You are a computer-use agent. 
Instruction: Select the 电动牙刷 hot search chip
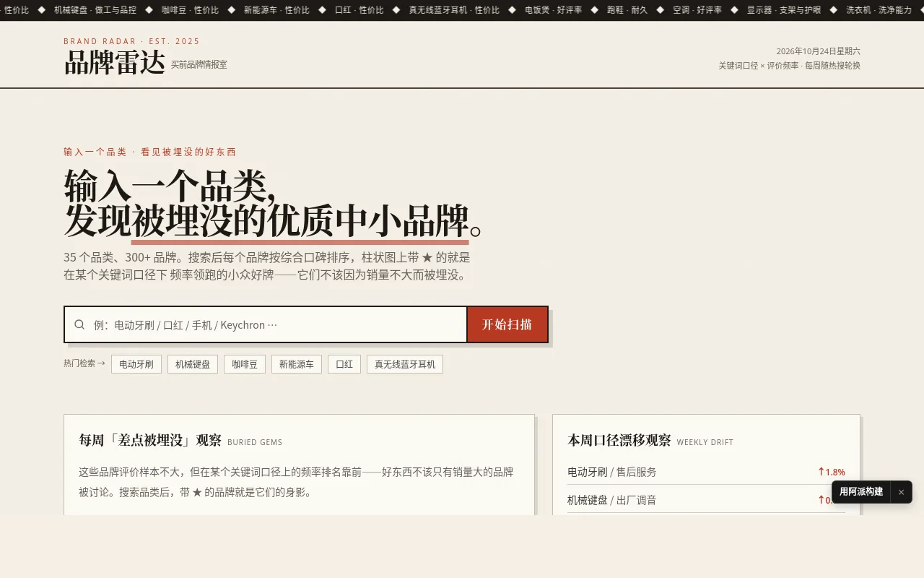point(136,364)
